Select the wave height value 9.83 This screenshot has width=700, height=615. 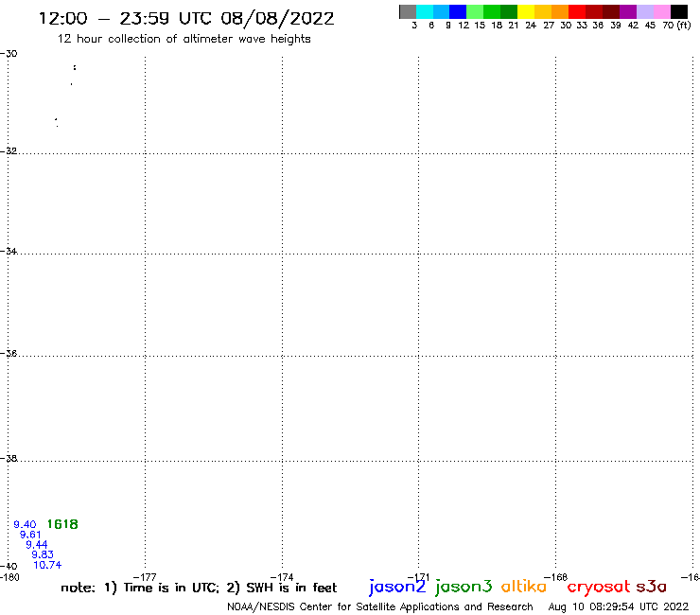click(43, 554)
